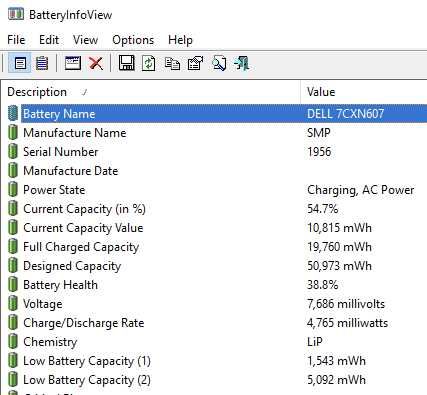Click the battery icon beside Current Capacity Value
The width and height of the screenshot is (427, 395).
point(13,228)
